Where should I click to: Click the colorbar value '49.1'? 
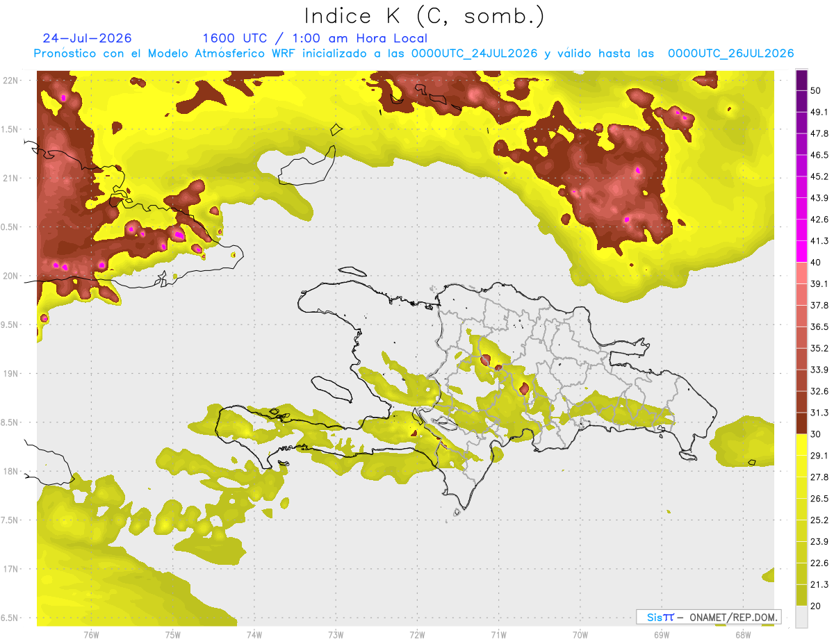point(819,112)
